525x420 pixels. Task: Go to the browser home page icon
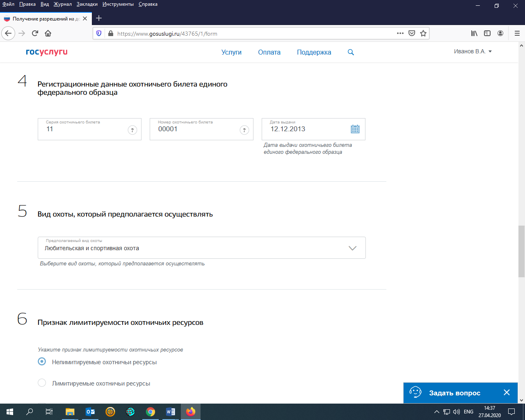(48, 34)
